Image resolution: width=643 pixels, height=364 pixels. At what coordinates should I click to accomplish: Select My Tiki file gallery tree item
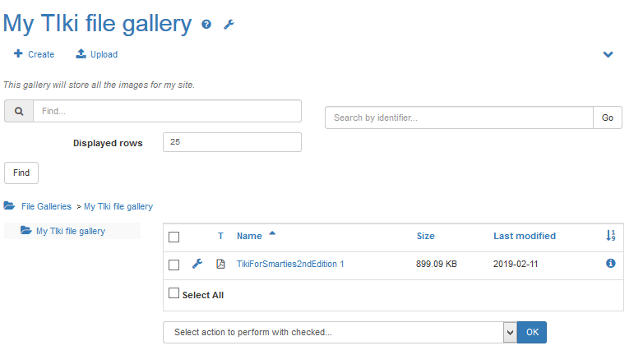pyautogui.click(x=70, y=231)
